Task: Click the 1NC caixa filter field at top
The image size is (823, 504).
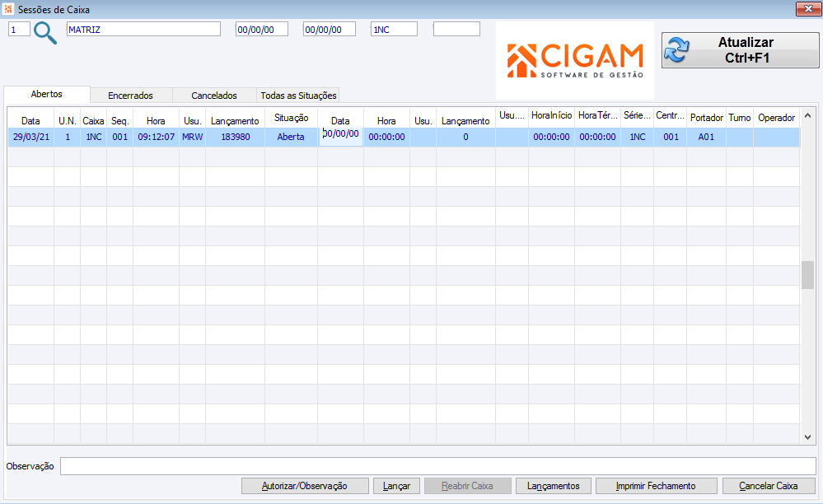Action: click(394, 30)
